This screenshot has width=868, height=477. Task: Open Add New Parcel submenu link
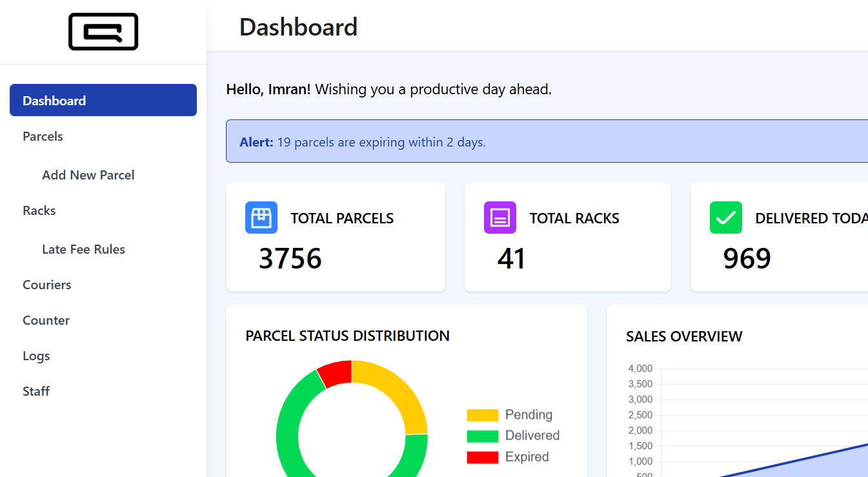click(x=88, y=175)
